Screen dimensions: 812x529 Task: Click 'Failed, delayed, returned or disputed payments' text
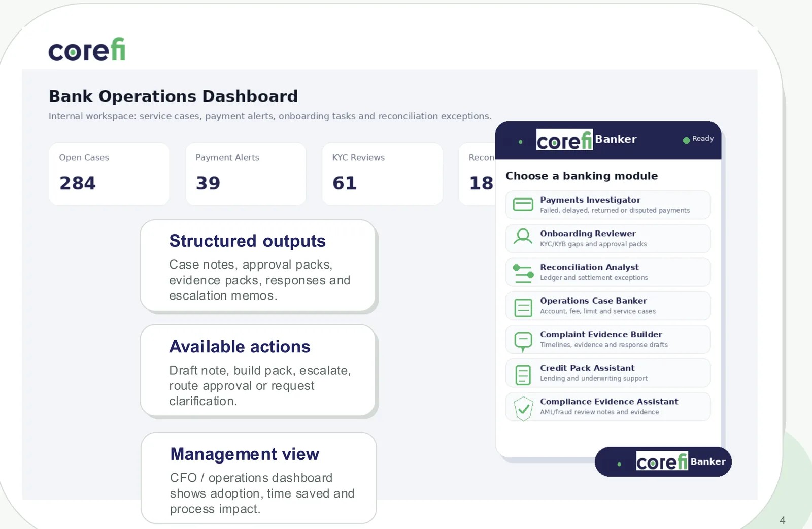pyautogui.click(x=615, y=210)
